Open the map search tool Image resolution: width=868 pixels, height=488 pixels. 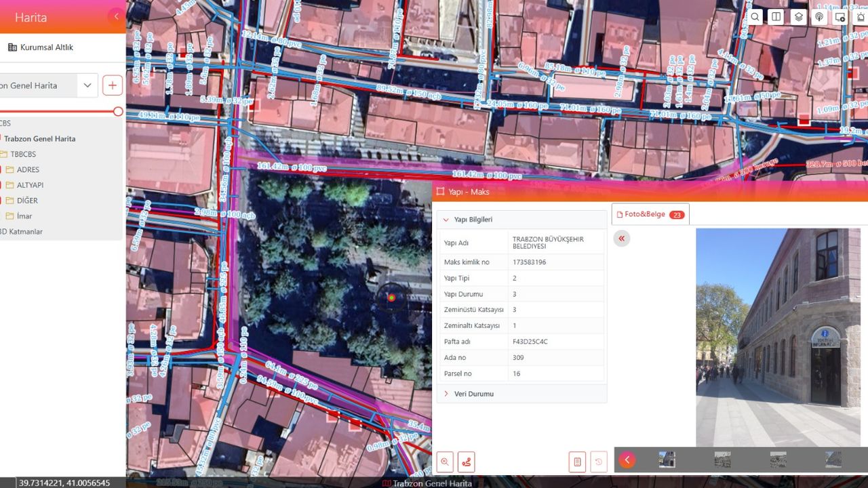coord(755,17)
